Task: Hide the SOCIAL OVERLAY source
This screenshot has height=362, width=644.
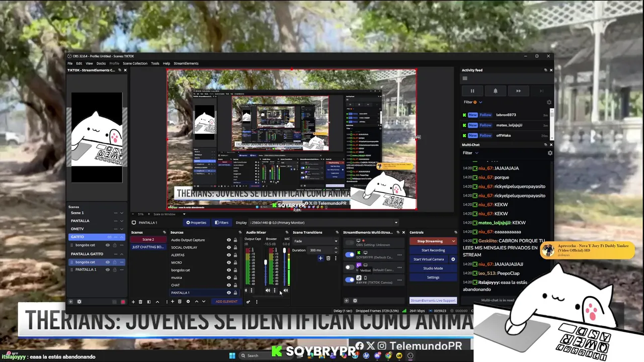Action: 228,247
